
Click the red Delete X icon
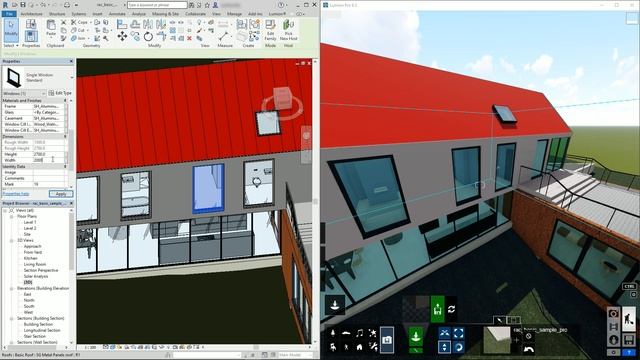[189, 38]
